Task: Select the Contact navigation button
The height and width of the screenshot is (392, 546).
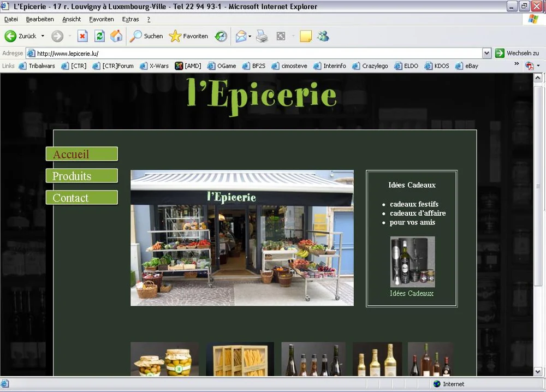Action: [x=82, y=198]
